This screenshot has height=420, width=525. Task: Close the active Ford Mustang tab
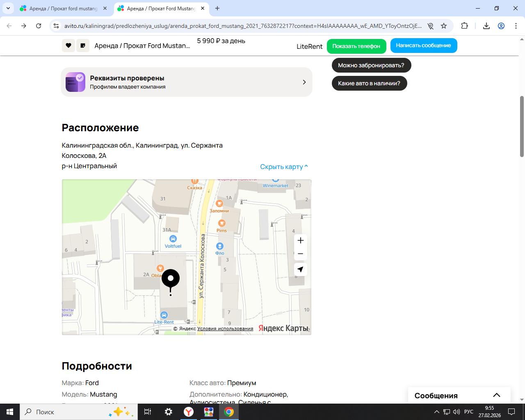pos(203,8)
